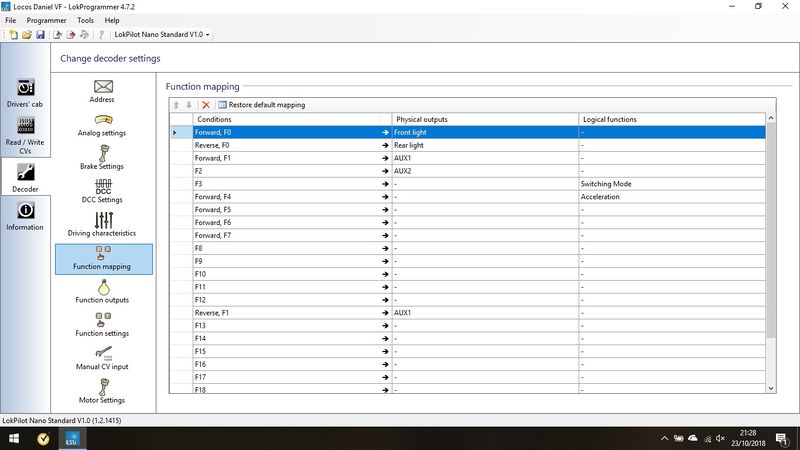Select the Function mapping category
The height and width of the screenshot is (450, 800).
pos(104,259)
